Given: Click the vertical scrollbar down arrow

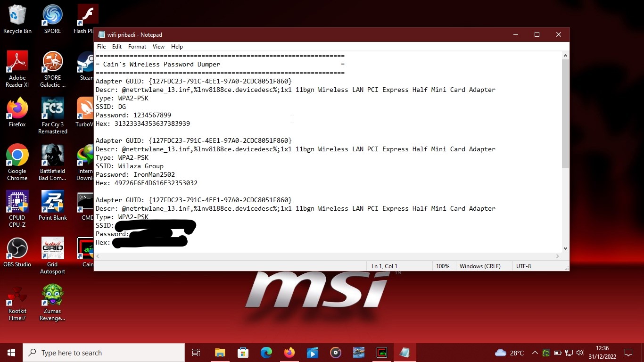Looking at the screenshot, I should point(565,248).
